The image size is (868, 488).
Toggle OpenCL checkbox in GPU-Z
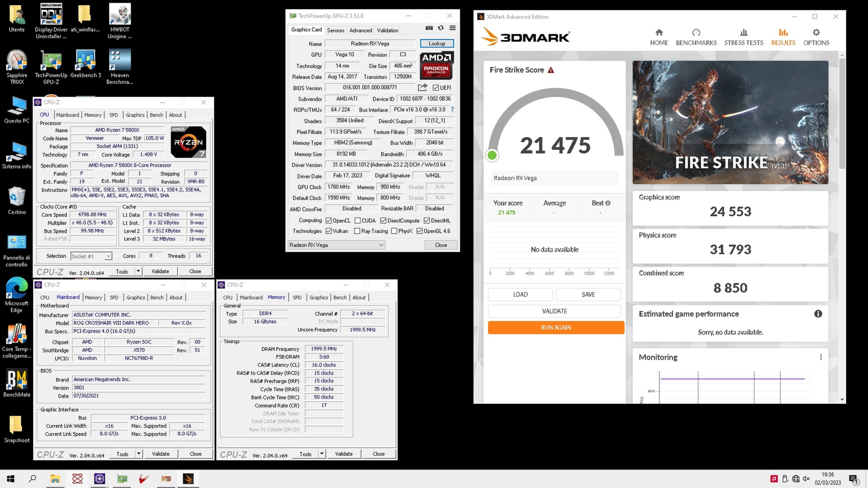[329, 221]
